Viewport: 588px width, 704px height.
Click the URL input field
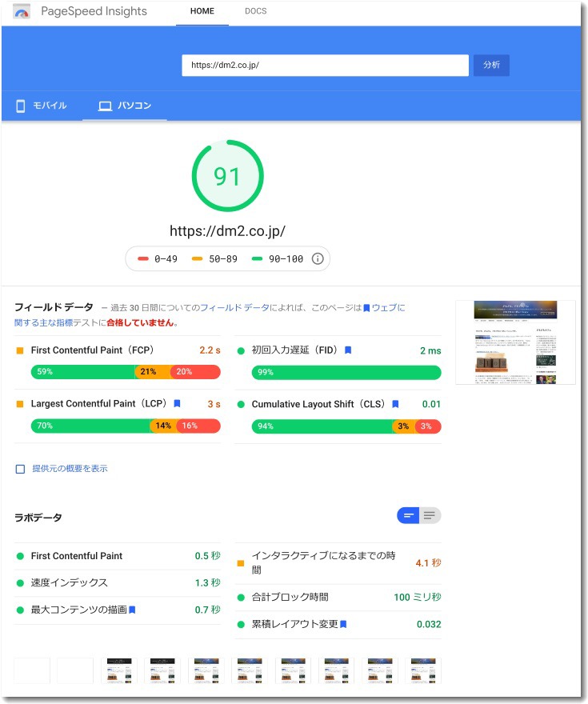tap(325, 66)
